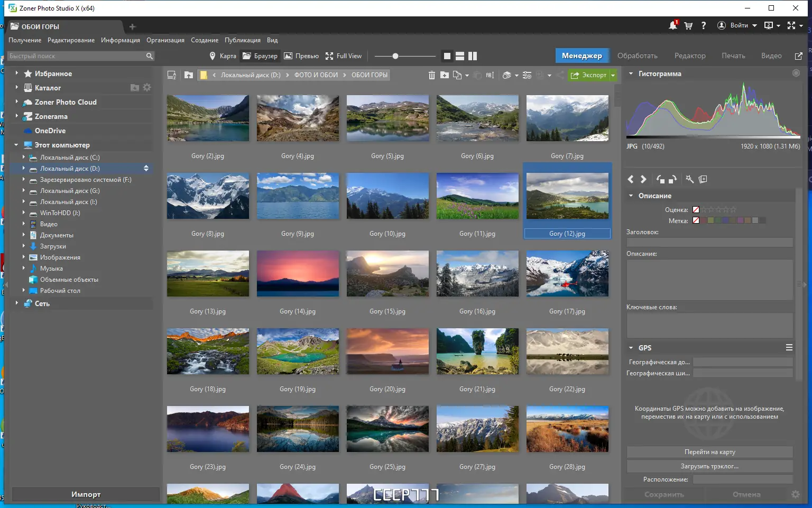Click the crossed-out rating reset box
Screen dimensions: 812x508
[x=696, y=209]
